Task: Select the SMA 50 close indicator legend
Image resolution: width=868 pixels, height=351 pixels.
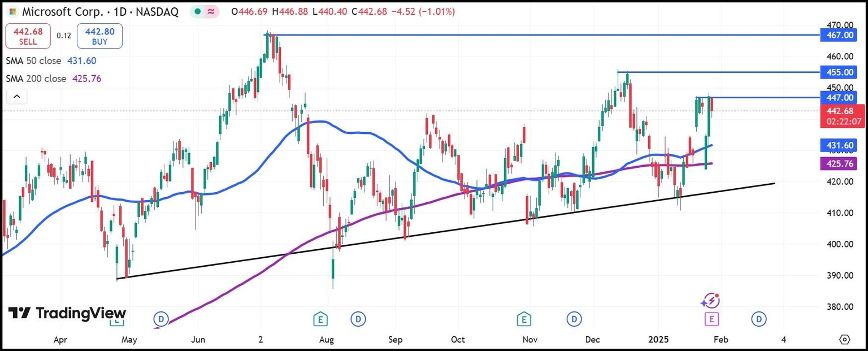Action: pyautogui.click(x=51, y=60)
